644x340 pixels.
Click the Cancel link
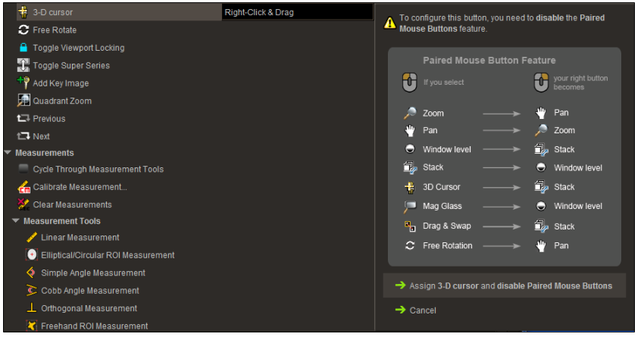(x=422, y=310)
